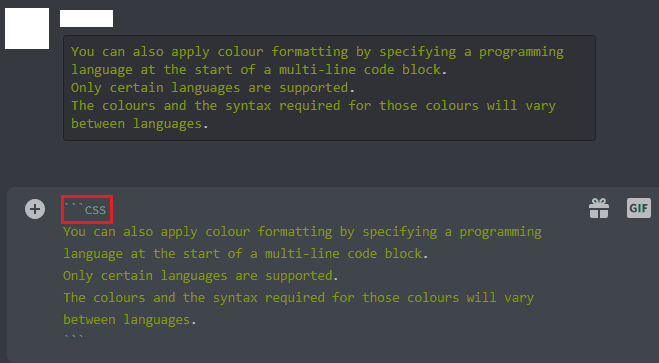Open the redacted username above the message

click(x=86, y=18)
